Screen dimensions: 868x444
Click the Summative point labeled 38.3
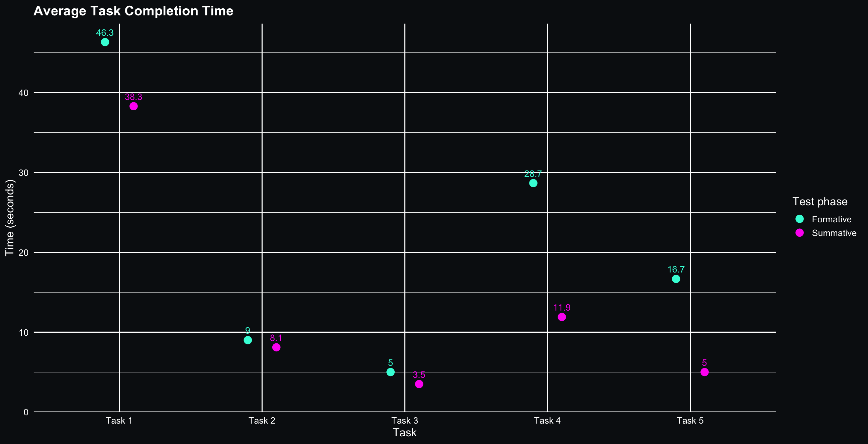pos(133,106)
